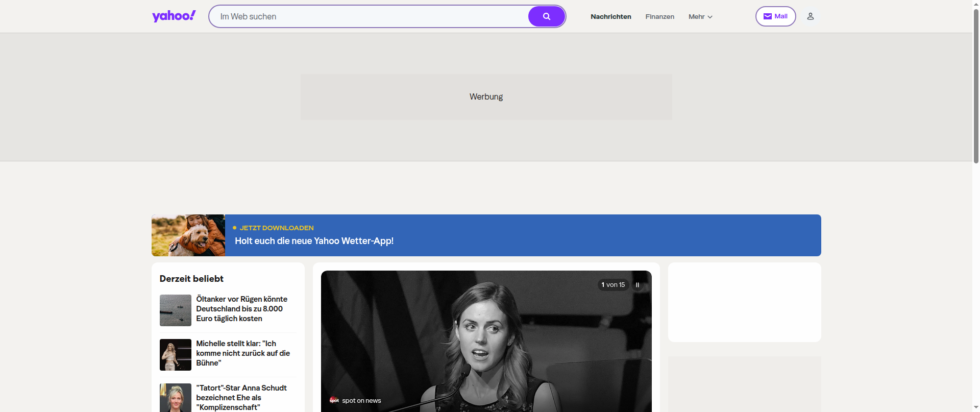The width and height of the screenshot is (980, 412).
Task: Open the Yahoo logo homepage link
Action: tap(174, 16)
